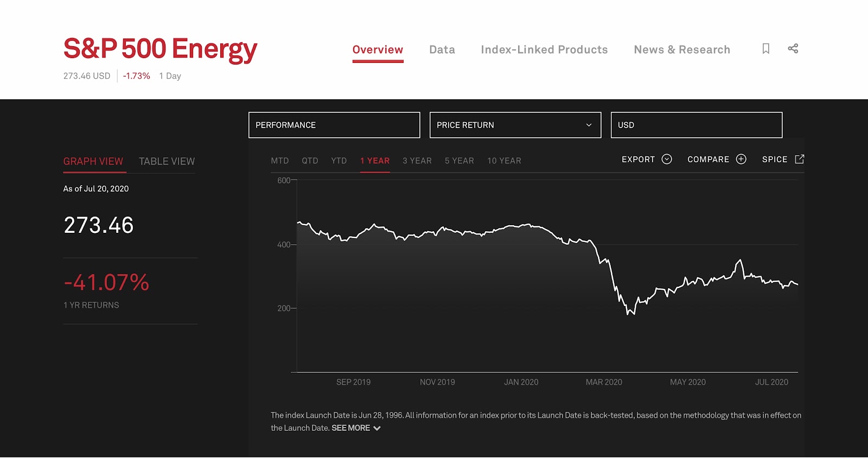Click the NOV 2019 axis label
The image size is (868, 458).
tap(437, 383)
